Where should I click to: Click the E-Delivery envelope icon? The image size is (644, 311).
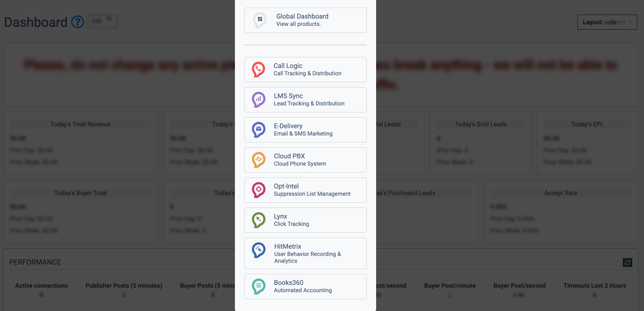pos(258,130)
